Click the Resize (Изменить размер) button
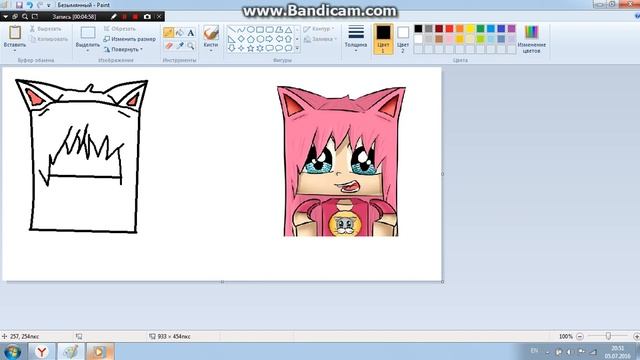640x360 pixels. click(x=129, y=39)
